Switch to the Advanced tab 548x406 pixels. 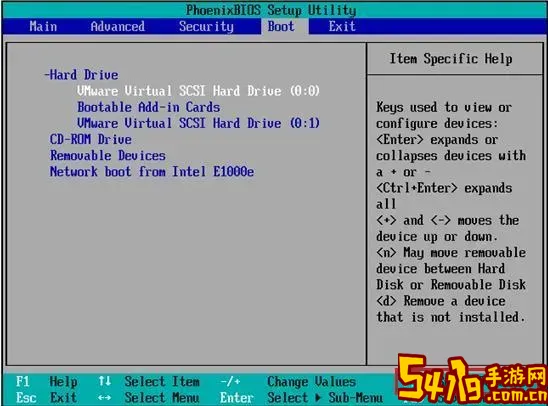117,27
